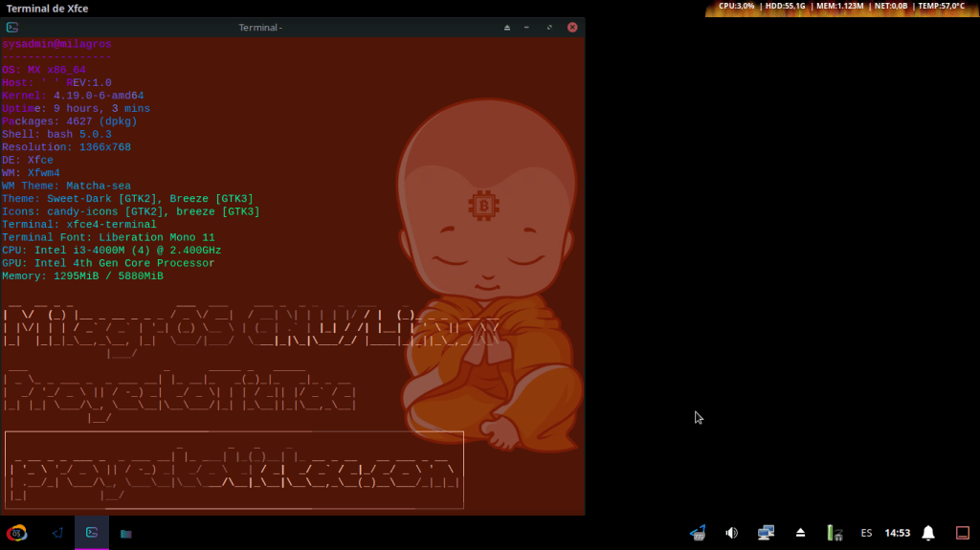This screenshot has height=550, width=980.
Task: Open the battery power manager icon
Action: 835,533
